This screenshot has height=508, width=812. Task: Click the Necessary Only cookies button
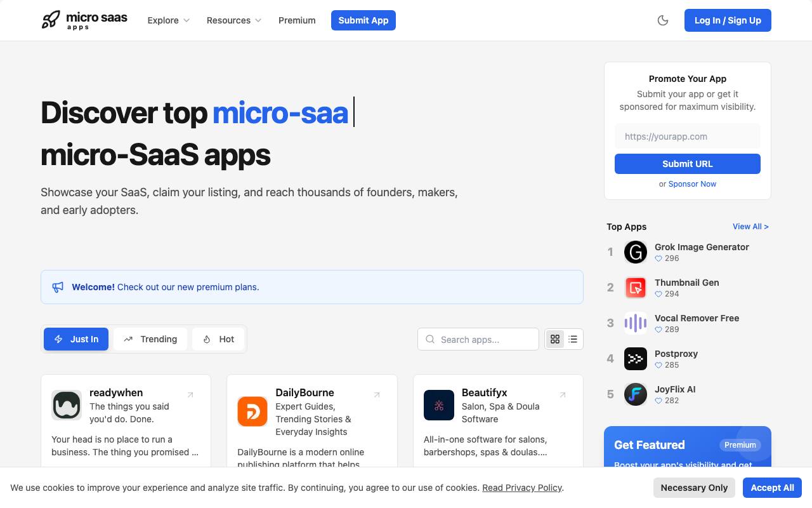[x=694, y=488]
